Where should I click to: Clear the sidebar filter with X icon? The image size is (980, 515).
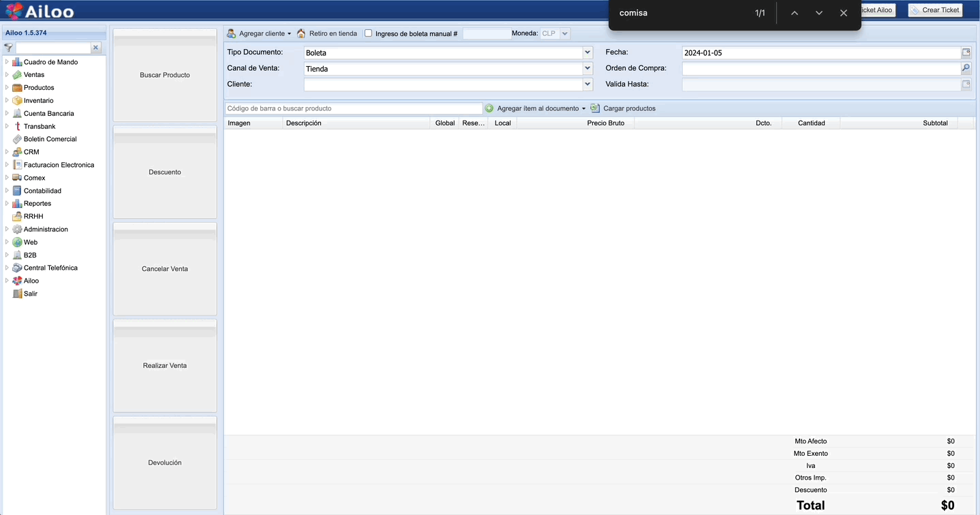click(x=96, y=48)
